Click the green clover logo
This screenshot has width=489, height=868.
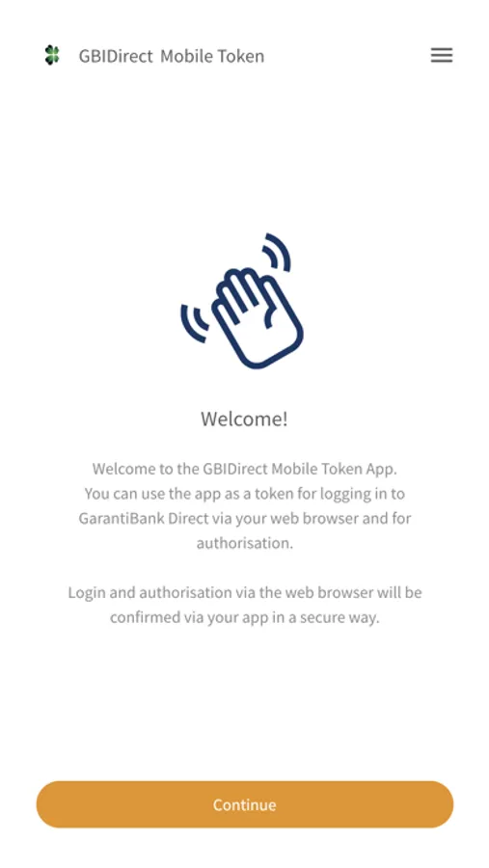pyautogui.click(x=52, y=55)
